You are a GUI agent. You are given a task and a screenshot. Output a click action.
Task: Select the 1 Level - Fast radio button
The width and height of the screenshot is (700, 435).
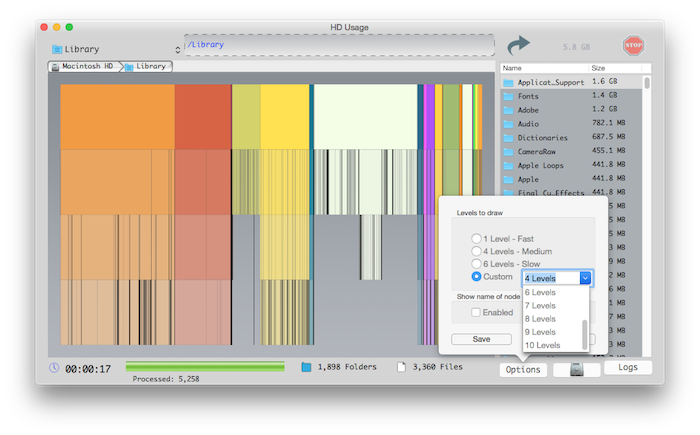click(476, 238)
